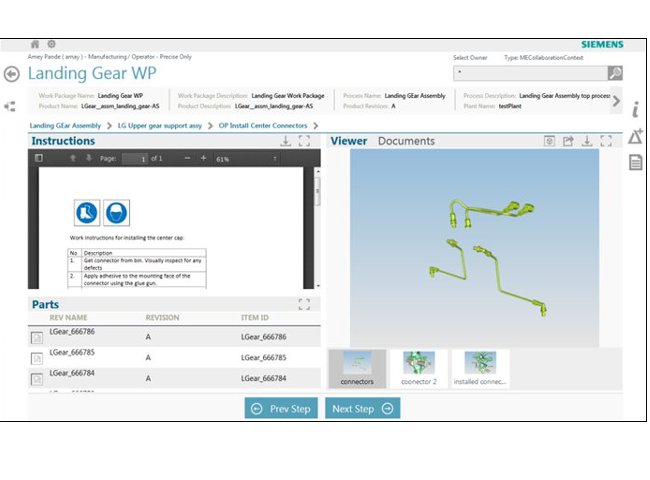Viewport: 650px width, 480px height.
Task: Click the Landing Gear WP title
Action: click(92, 73)
